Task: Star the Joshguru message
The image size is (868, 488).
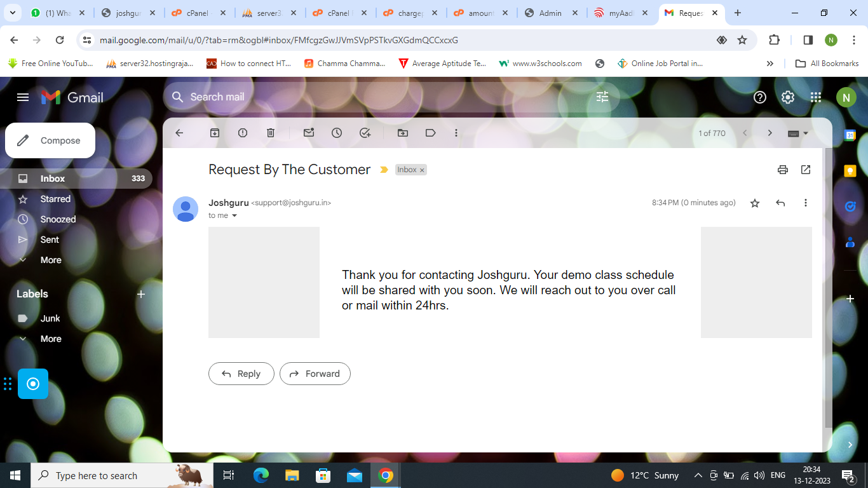Action: click(755, 203)
